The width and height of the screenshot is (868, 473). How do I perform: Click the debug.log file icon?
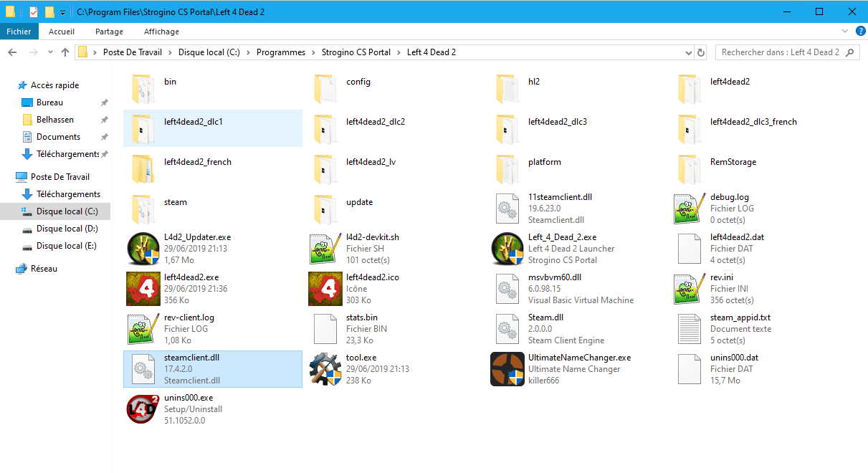pos(690,209)
